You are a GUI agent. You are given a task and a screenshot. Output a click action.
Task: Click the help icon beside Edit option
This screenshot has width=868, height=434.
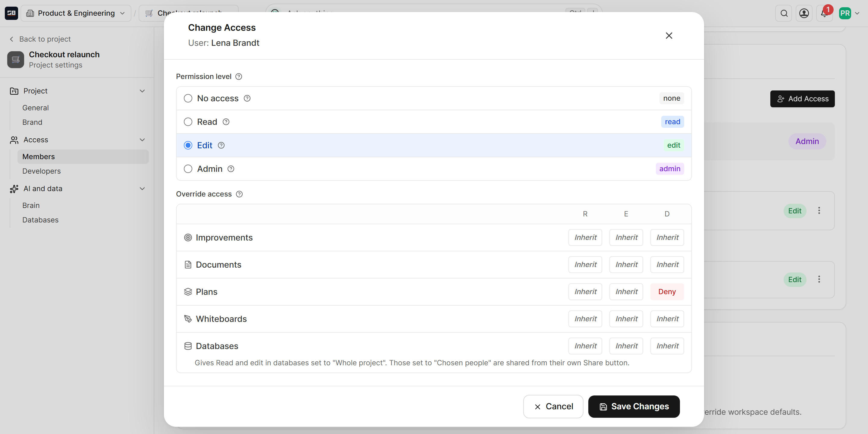[x=221, y=145]
